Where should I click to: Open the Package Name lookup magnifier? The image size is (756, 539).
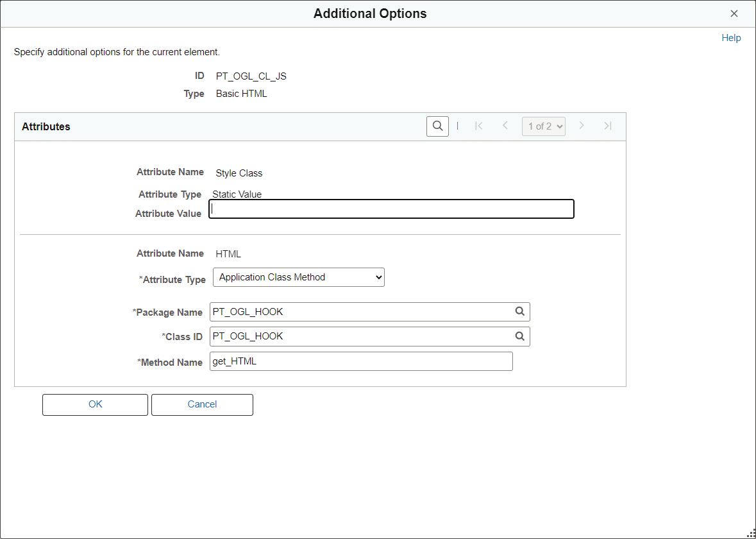(x=520, y=311)
